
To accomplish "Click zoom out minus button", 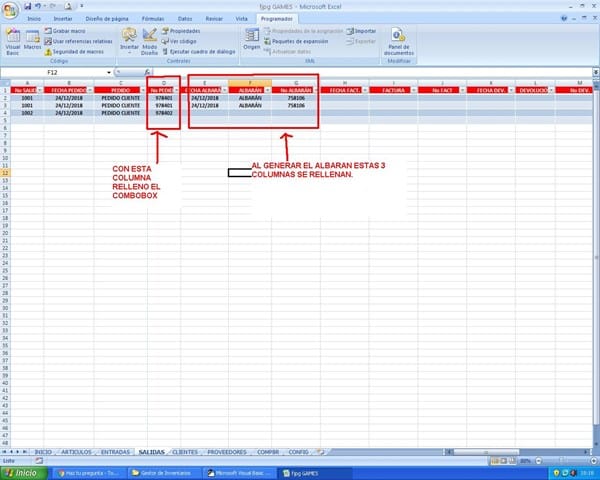I will 539,461.
